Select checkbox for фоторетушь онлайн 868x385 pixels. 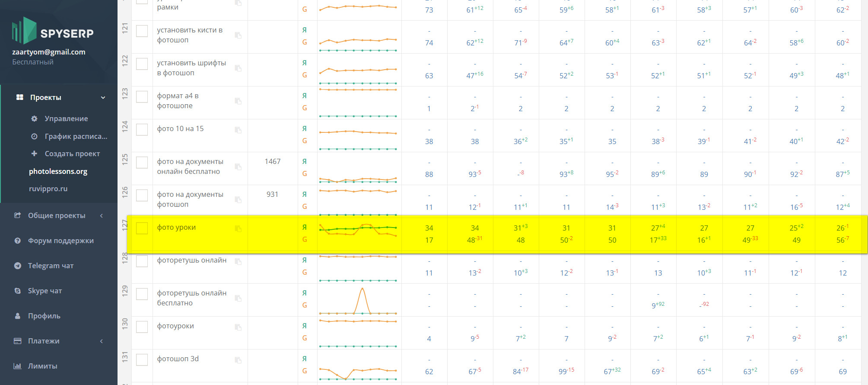pyautogui.click(x=142, y=261)
